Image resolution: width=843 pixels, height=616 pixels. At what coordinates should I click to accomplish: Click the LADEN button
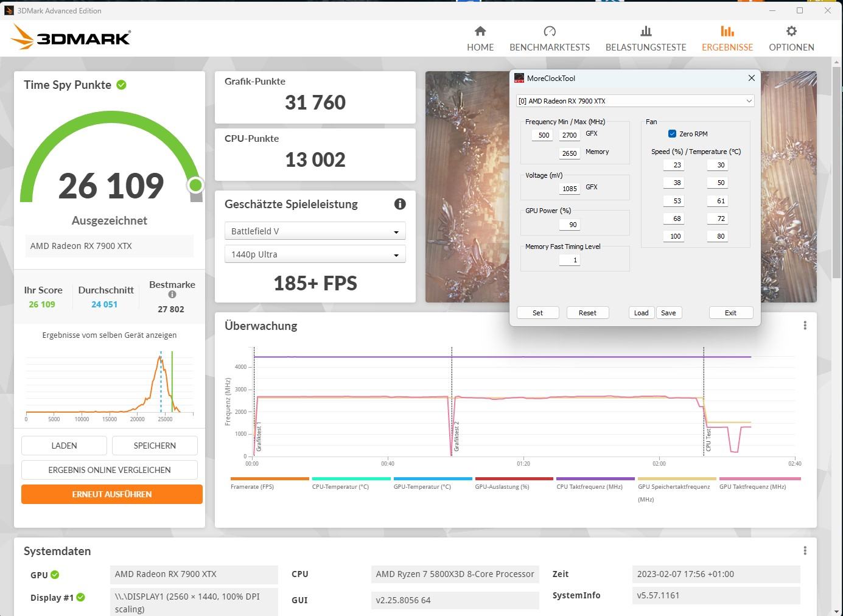(64, 446)
